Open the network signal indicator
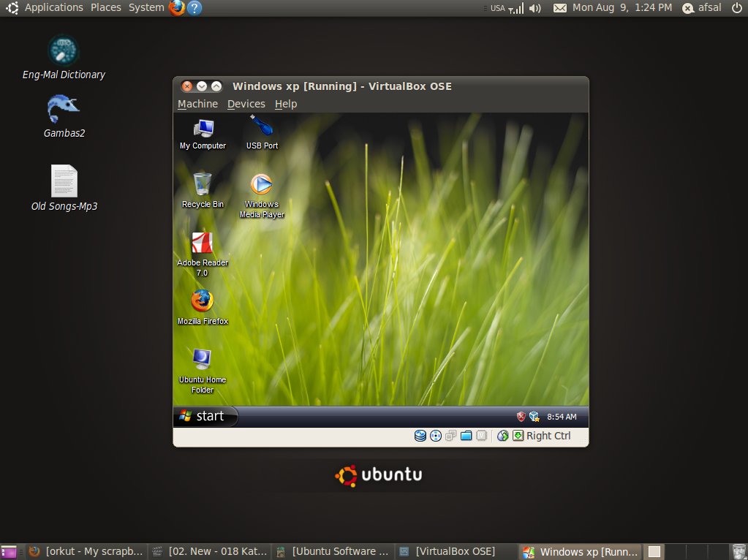Screen dimensions: 748x560 pyautogui.click(x=516, y=8)
